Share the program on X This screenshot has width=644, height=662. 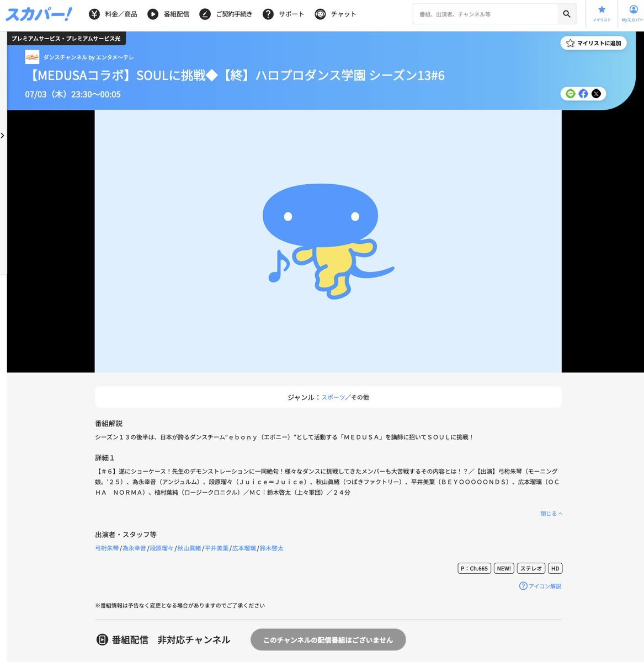(x=596, y=94)
